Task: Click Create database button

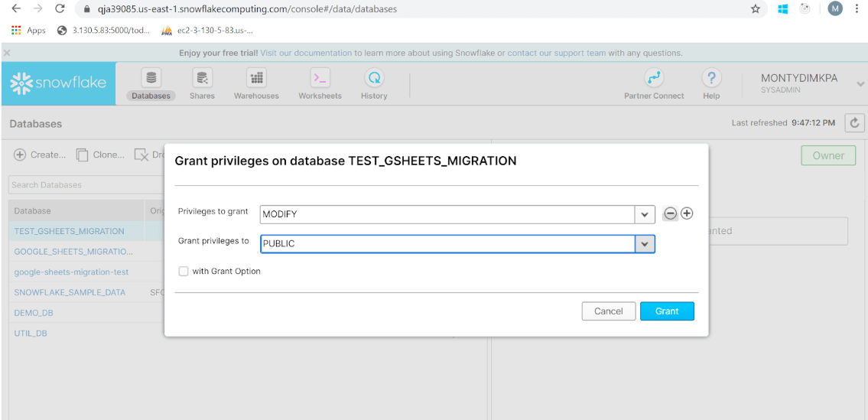Action: 40,155
